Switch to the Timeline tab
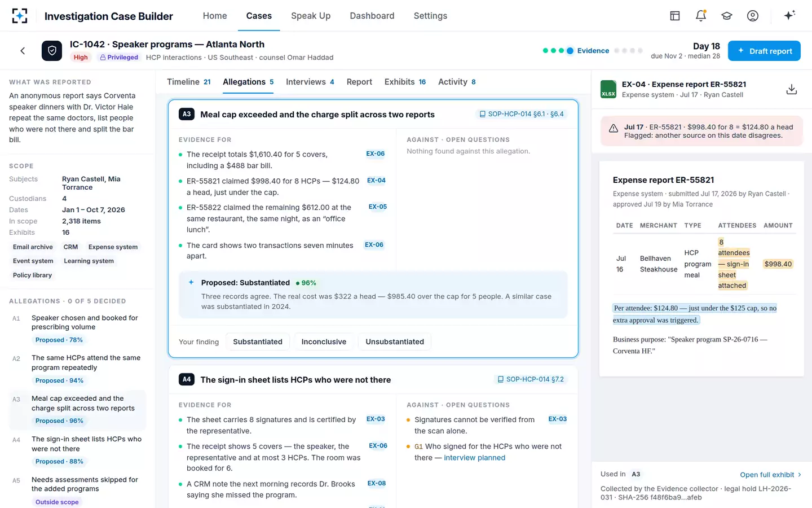Viewport: 812px width, 508px height. tap(189, 82)
